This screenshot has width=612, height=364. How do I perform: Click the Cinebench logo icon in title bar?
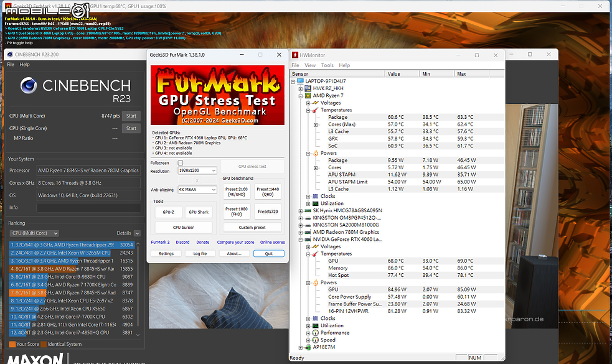pyautogui.click(x=10, y=55)
